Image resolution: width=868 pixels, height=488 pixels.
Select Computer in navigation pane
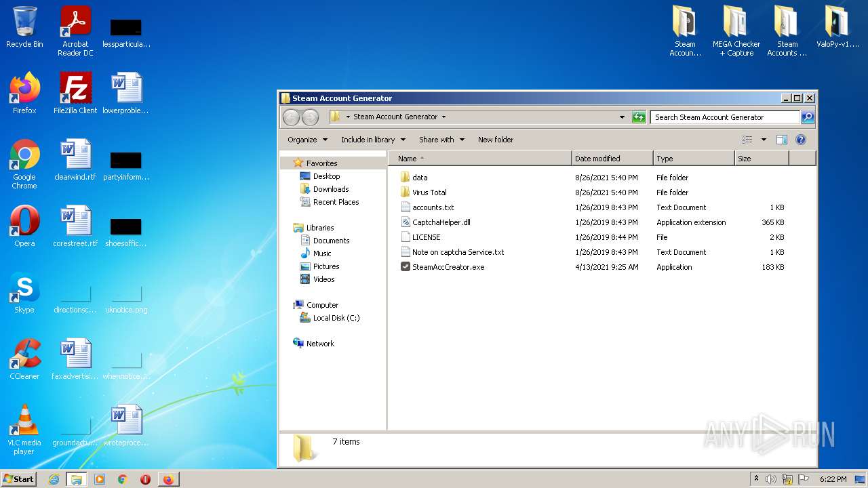coord(322,305)
